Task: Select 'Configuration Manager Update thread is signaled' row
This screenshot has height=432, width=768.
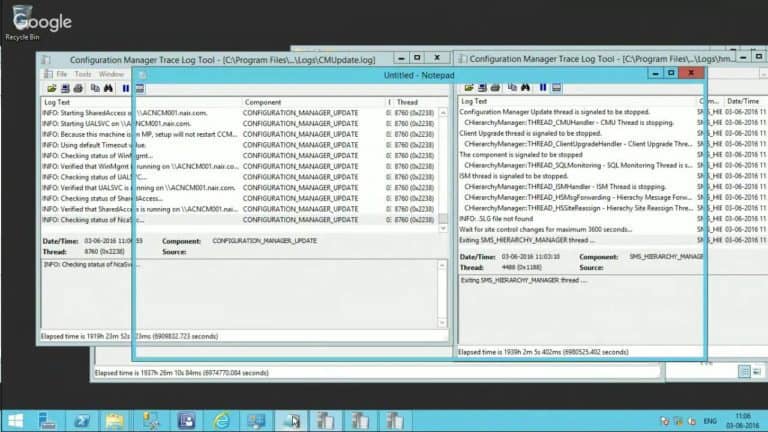Action: point(612,112)
